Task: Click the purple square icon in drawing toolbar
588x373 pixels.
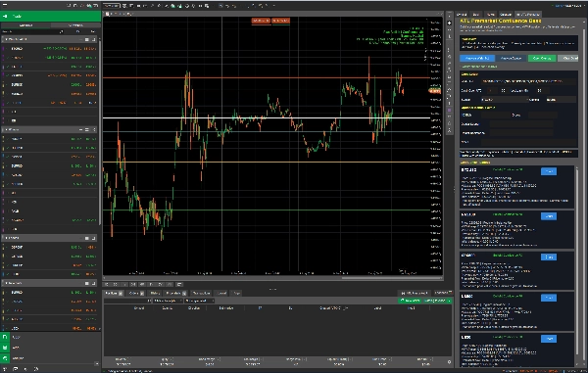Action: [450, 111]
